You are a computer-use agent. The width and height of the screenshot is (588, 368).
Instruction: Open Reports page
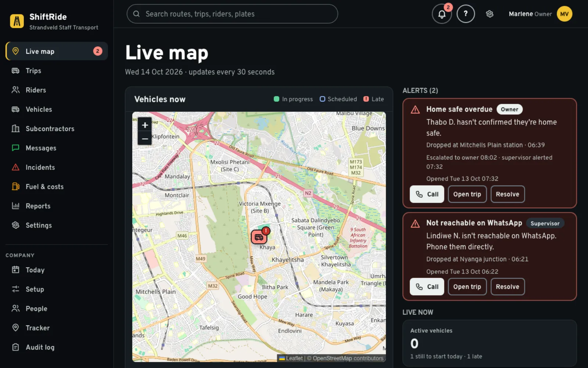coord(57,206)
